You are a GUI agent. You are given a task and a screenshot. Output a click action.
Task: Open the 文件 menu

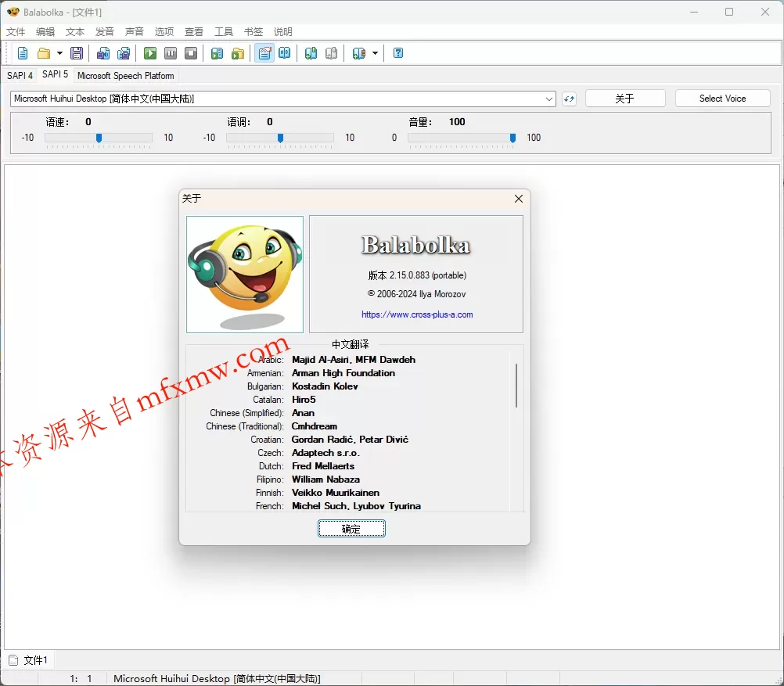click(16, 32)
